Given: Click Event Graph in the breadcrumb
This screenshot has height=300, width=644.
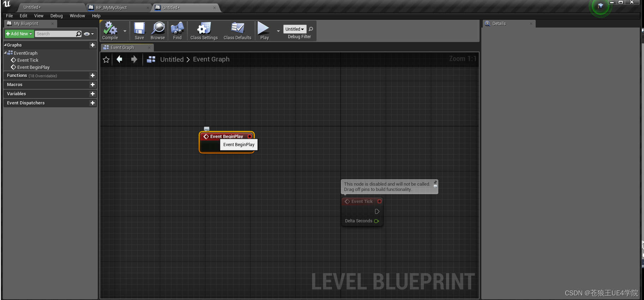Looking at the screenshot, I should point(211,60).
